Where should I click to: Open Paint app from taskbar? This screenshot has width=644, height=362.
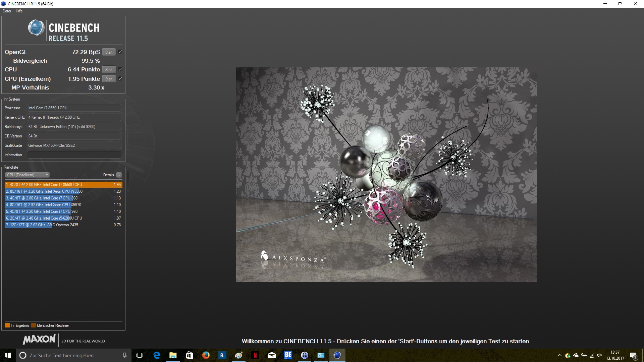pos(238,355)
